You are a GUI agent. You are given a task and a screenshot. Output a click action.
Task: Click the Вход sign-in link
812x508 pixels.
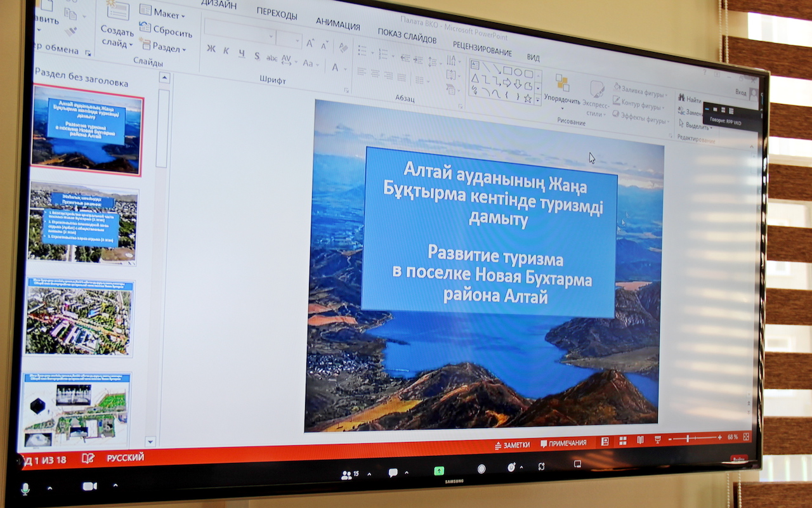[740, 93]
